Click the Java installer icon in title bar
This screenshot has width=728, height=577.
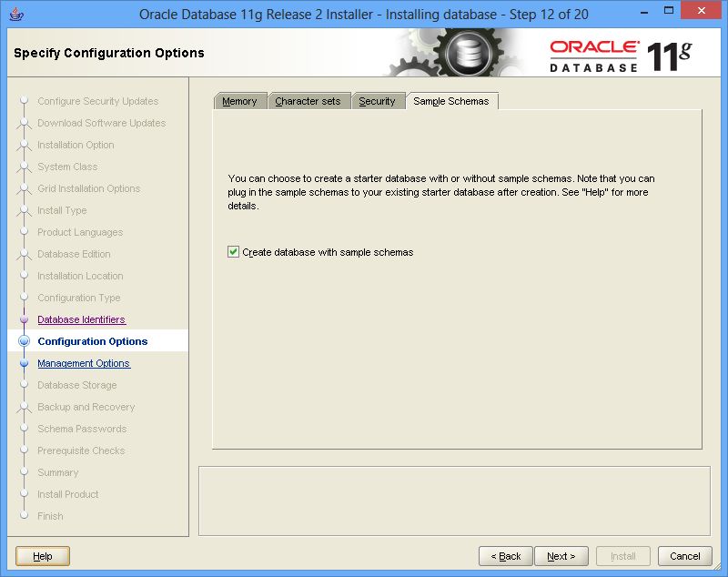click(16, 14)
